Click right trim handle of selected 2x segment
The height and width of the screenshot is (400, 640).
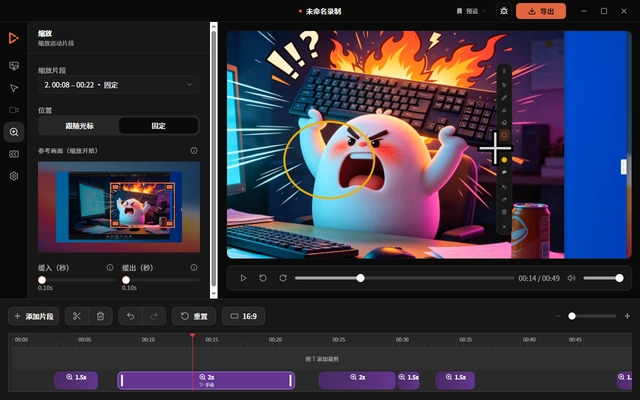click(291, 380)
